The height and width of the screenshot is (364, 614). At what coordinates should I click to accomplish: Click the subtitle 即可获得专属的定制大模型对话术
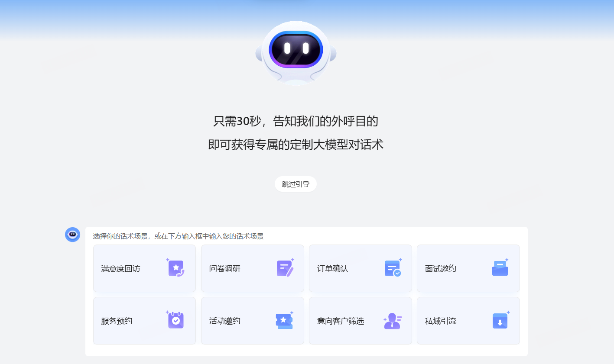[x=296, y=145]
